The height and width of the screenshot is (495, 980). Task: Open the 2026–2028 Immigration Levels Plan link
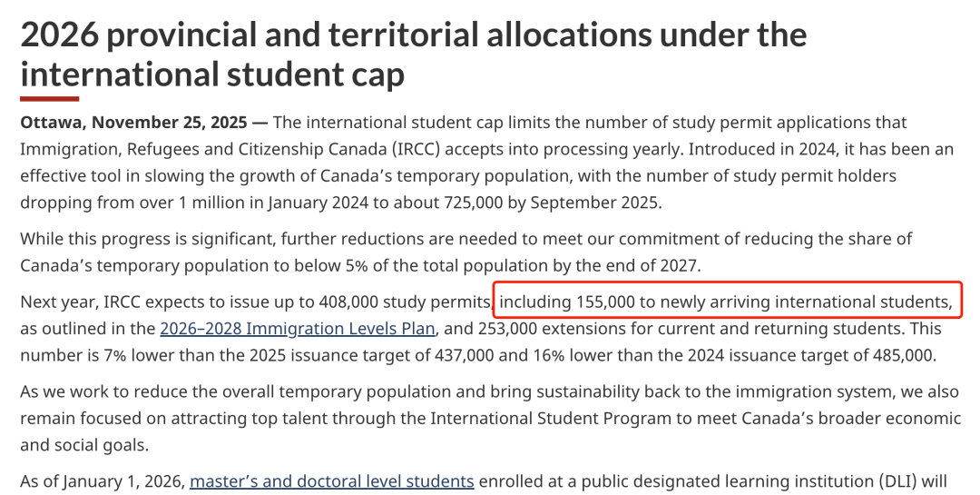click(x=297, y=329)
